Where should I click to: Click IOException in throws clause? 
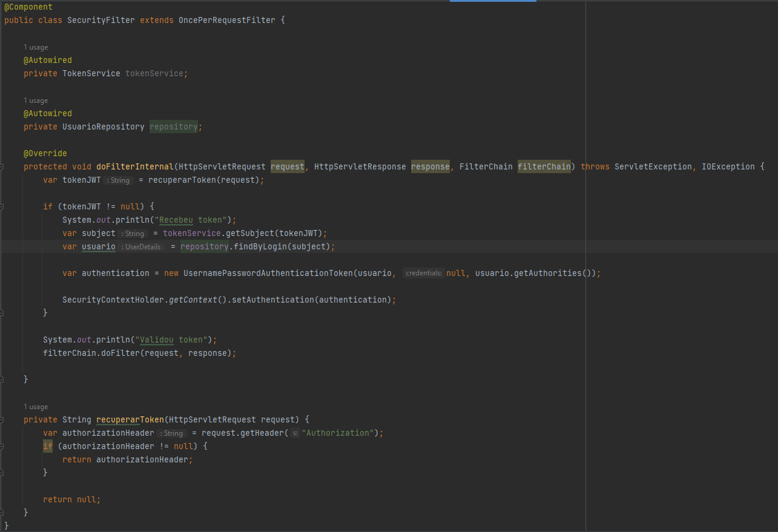(728, 166)
